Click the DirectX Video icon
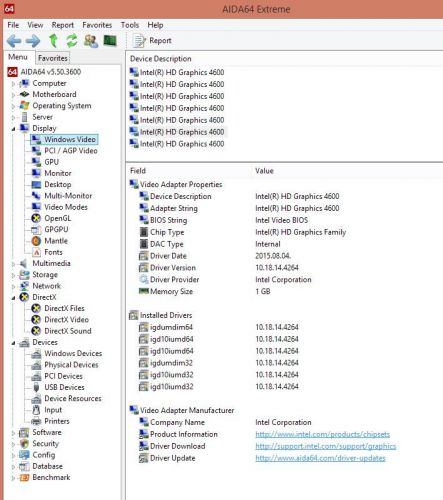Viewport: 443px width, 500px height. (x=36, y=320)
